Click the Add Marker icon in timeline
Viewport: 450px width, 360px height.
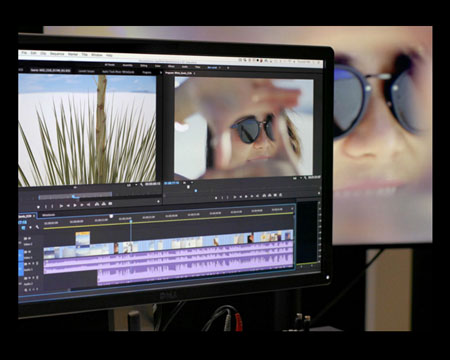(x=30, y=227)
